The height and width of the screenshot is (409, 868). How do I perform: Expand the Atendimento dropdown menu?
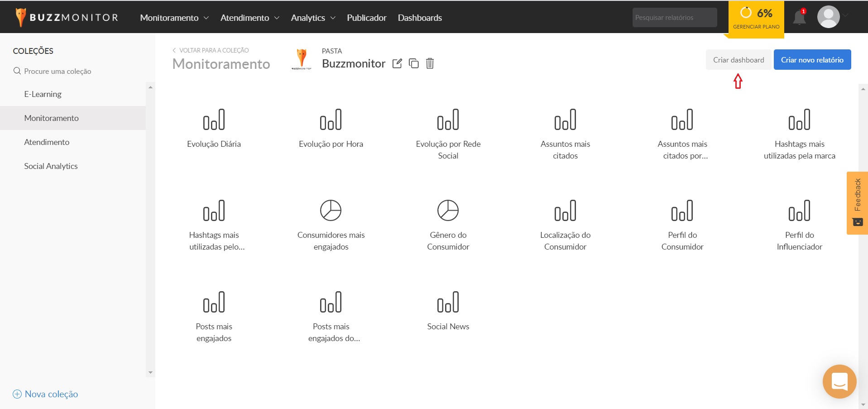pyautogui.click(x=249, y=18)
